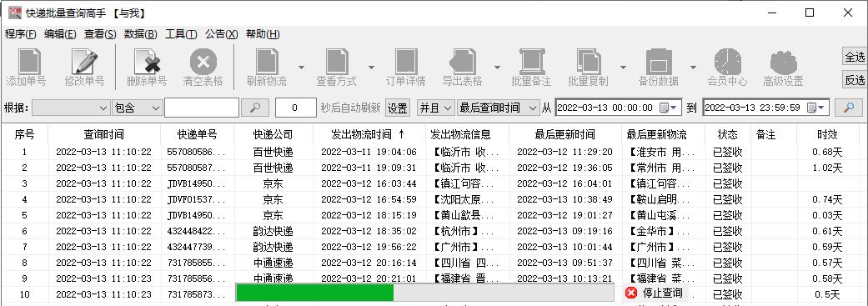868x306 pixels.
Task: Click the red stop icon beside 停止查询
Action: pos(631,293)
